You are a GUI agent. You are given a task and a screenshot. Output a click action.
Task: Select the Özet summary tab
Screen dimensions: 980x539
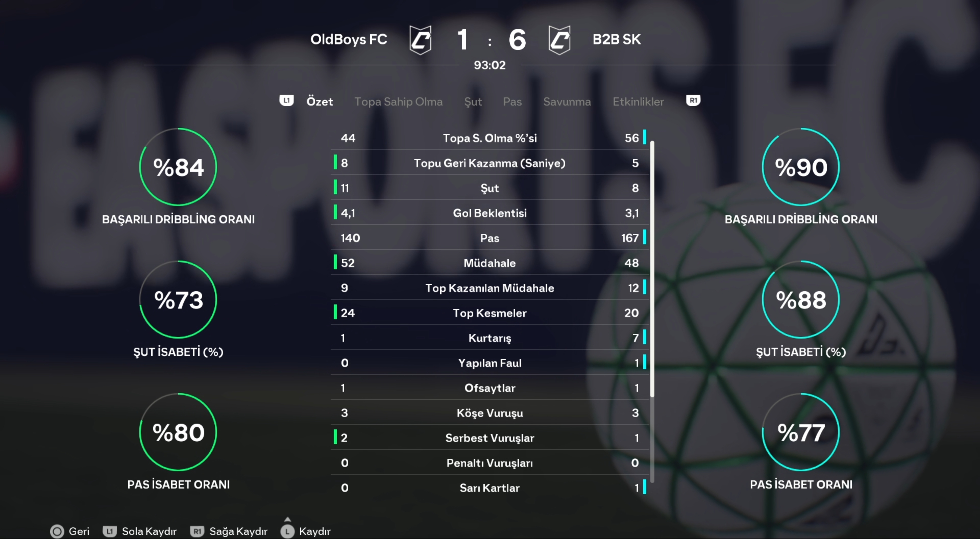point(320,101)
